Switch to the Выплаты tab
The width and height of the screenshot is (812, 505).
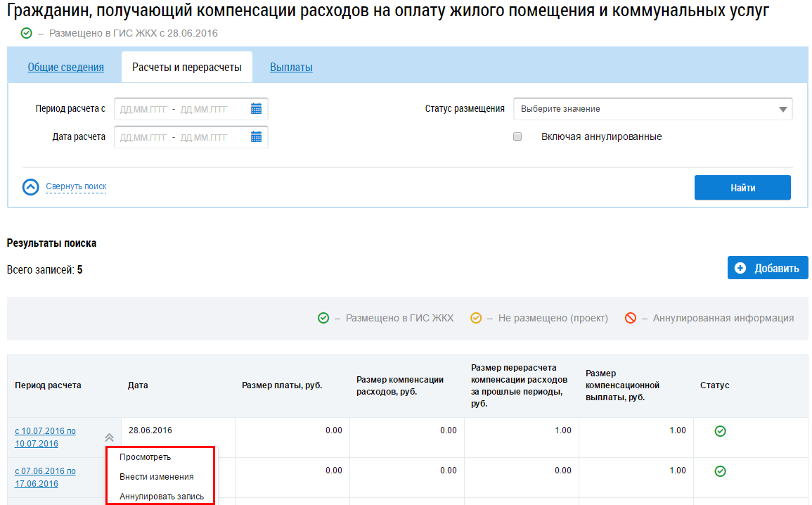[x=291, y=68]
